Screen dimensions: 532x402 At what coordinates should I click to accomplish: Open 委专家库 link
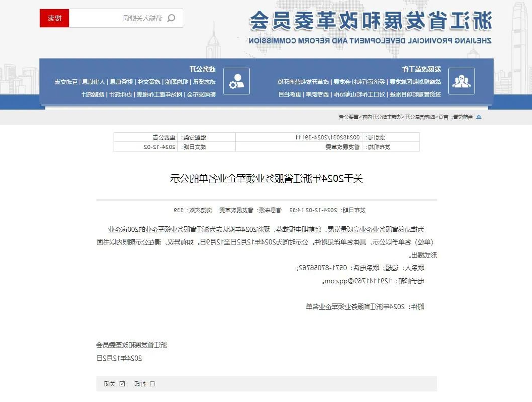[317, 94]
